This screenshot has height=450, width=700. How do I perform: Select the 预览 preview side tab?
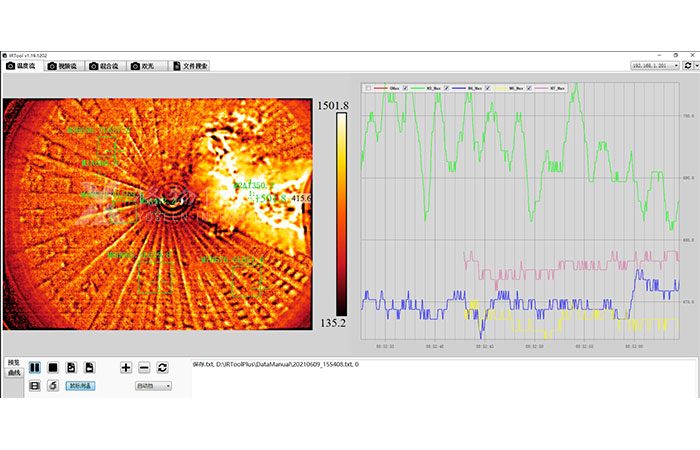14,362
